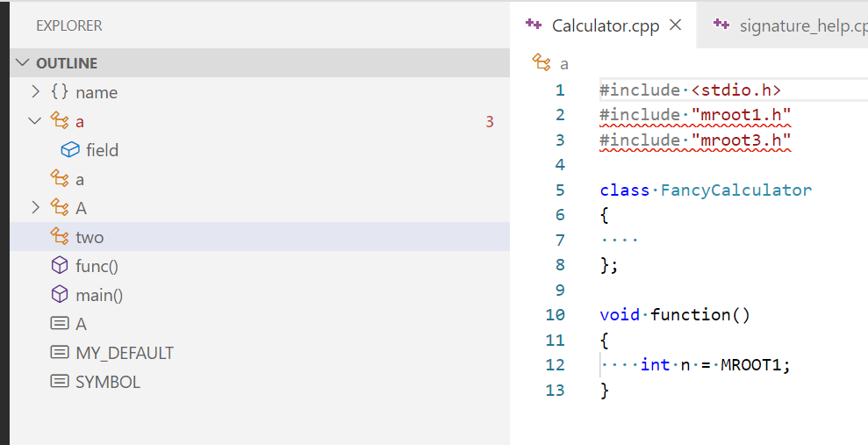Click the error count badge '3'

pos(490,122)
